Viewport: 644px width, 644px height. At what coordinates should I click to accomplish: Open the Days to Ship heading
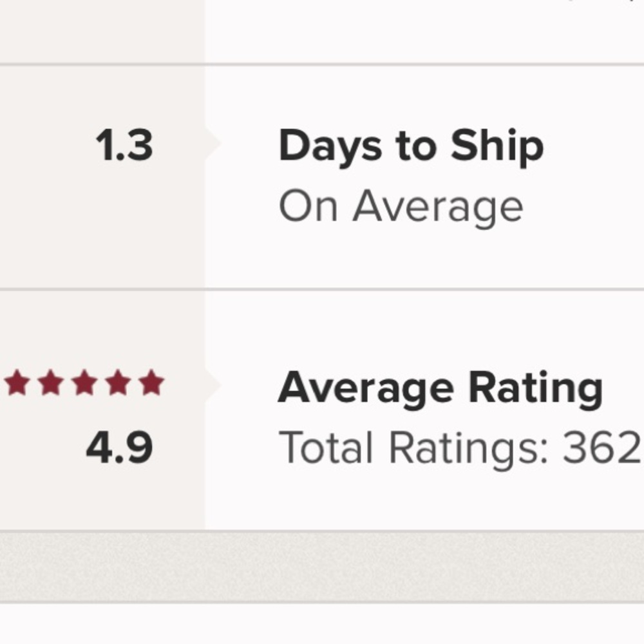[411, 147]
